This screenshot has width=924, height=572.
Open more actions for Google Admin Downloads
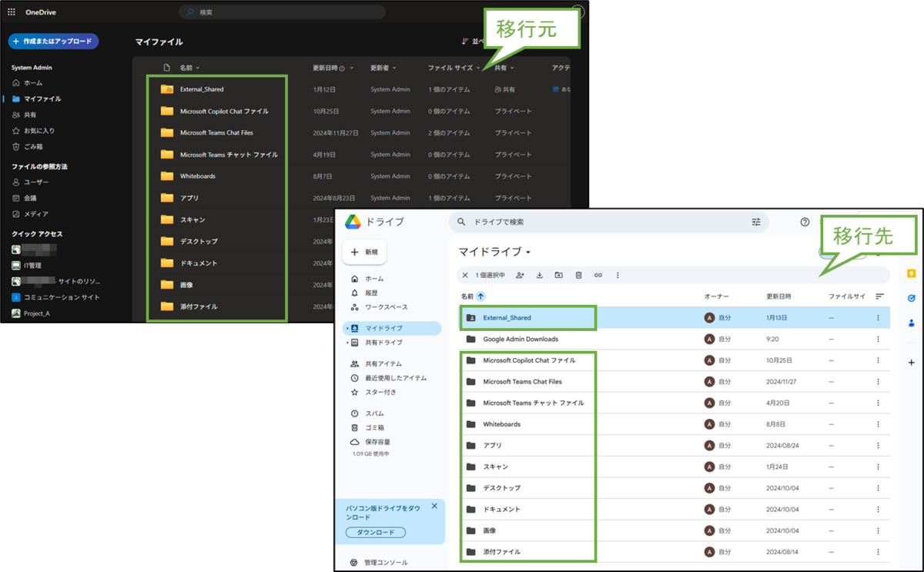[878, 339]
